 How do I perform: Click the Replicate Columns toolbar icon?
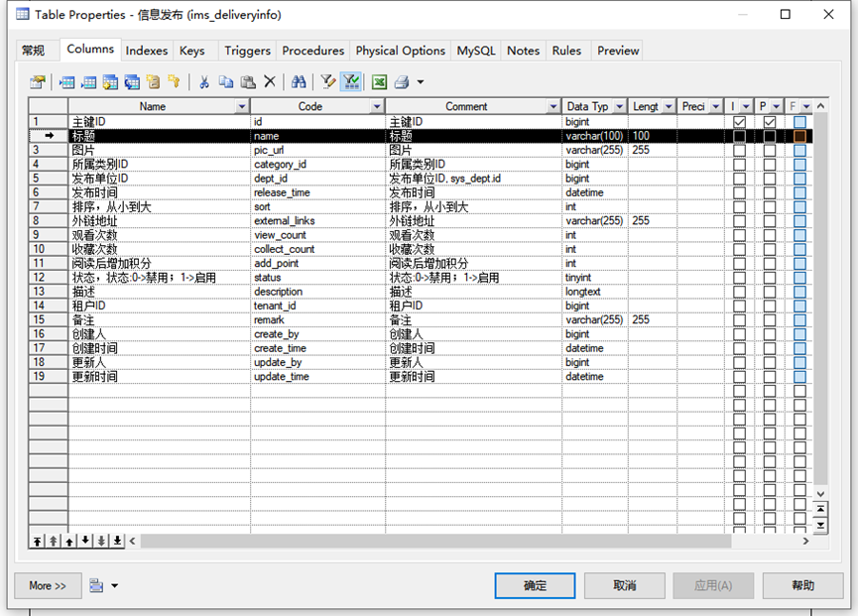[132, 82]
